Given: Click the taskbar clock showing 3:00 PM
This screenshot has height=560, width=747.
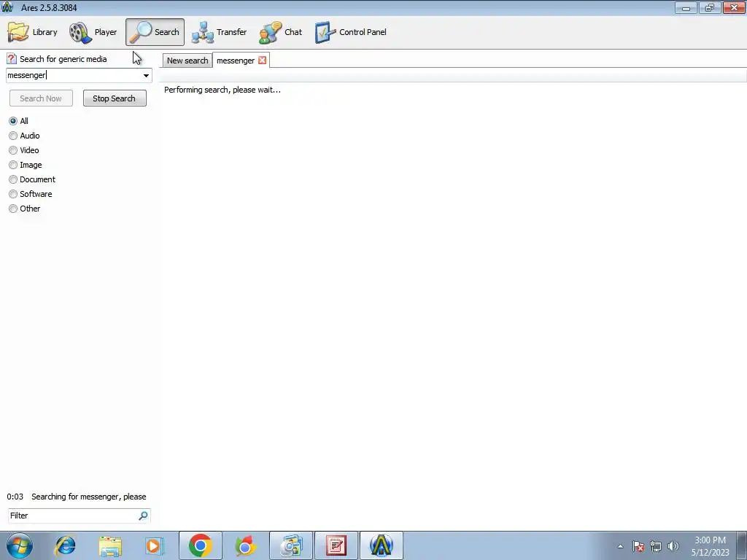Looking at the screenshot, I should point(710,546).
